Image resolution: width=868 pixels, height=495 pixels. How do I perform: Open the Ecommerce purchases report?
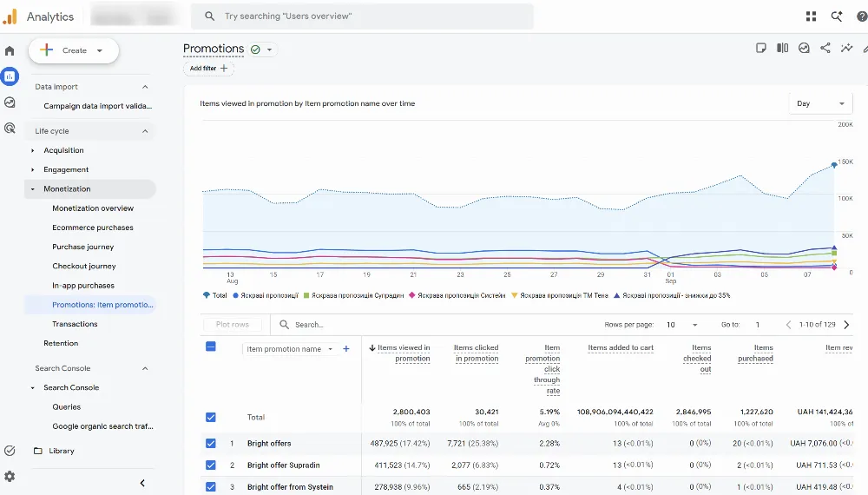coord(93,228)
